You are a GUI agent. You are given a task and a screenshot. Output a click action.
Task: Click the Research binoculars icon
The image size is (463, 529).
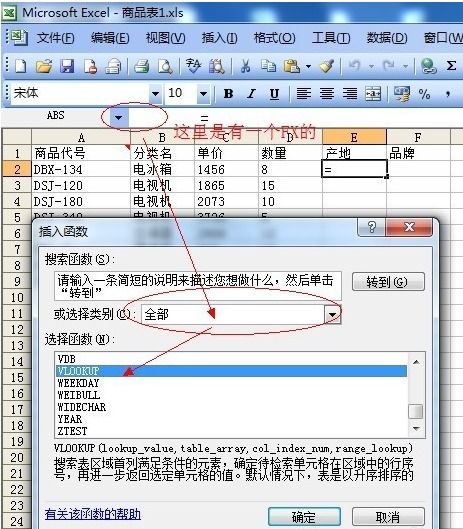pos(216,66)
